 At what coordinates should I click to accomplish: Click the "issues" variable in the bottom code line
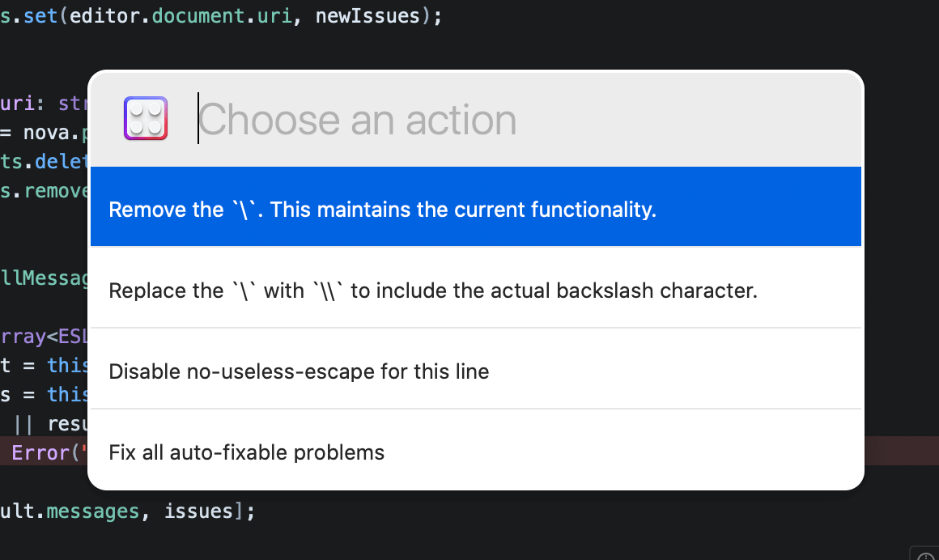coord(199,511)
